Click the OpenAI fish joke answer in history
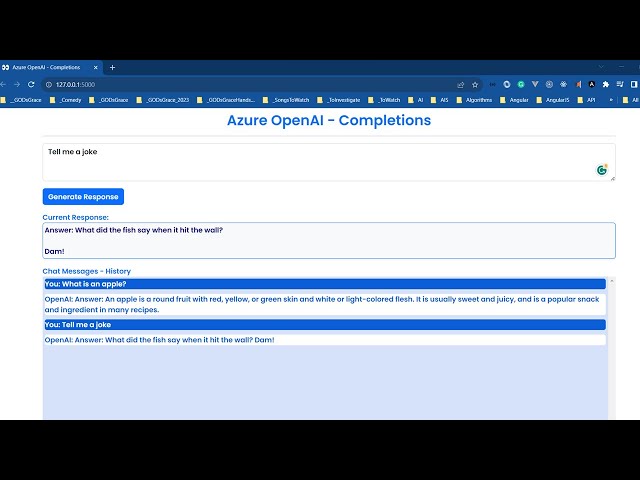This screenshot has height=480, width=640. click(x=325, y=340)
